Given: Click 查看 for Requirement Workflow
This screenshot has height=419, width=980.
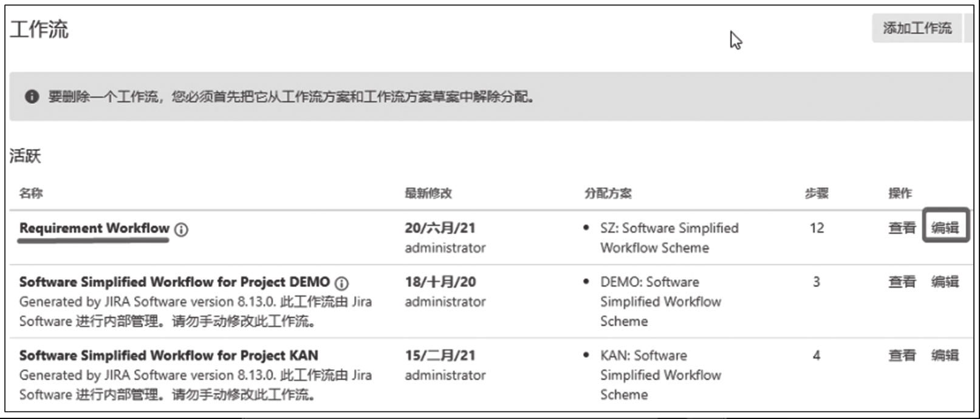Looking at the screenshot, I should [x=902, y=228].
